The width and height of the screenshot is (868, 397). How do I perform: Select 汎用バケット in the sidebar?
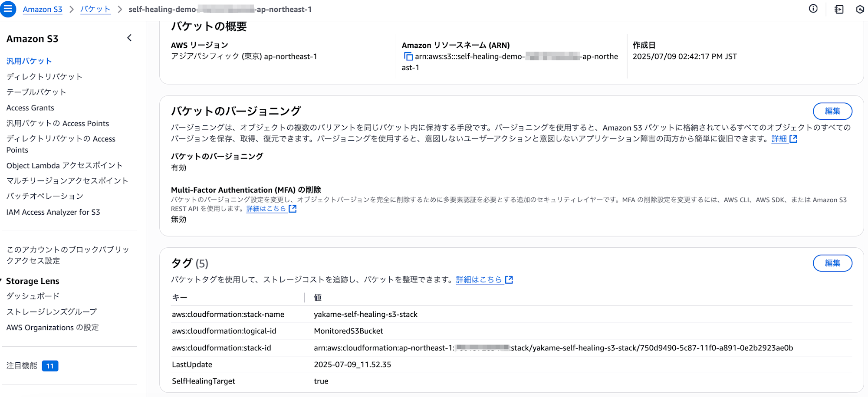(x=29, y=61)
